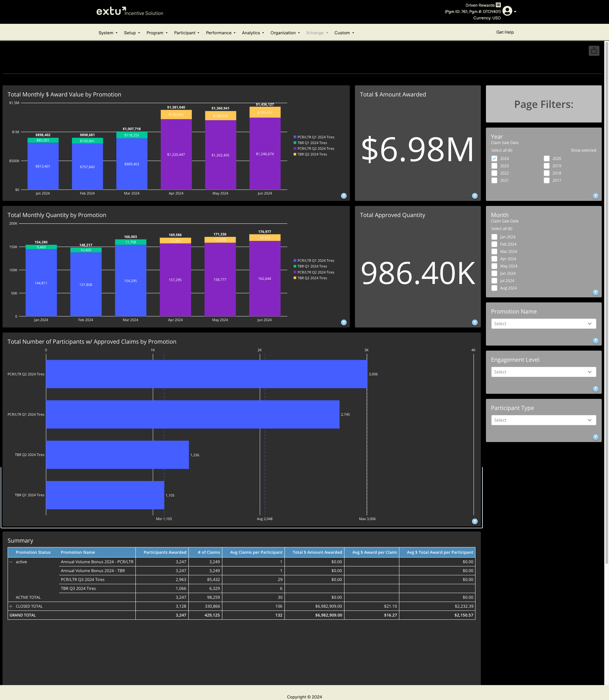Open the user account dropdown arrow
Image resolution: width=609 pixels, height=700 pixels.
pos(515,11)
